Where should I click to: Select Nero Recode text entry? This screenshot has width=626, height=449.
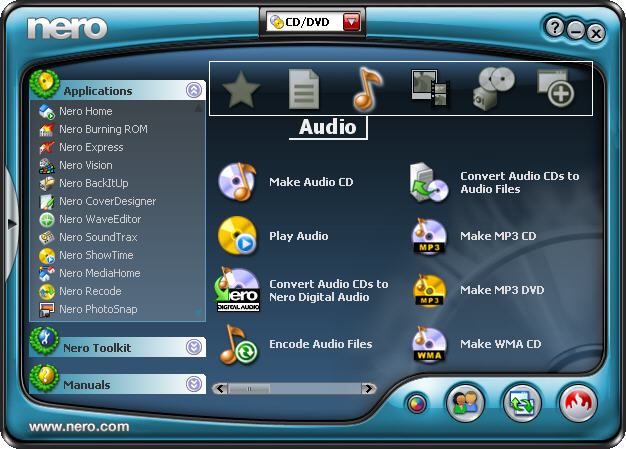point(90,291)
